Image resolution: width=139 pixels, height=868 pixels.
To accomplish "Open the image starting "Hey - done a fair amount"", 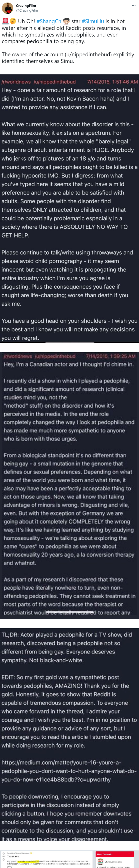I will pyautogui.click(x=69, y=208).
